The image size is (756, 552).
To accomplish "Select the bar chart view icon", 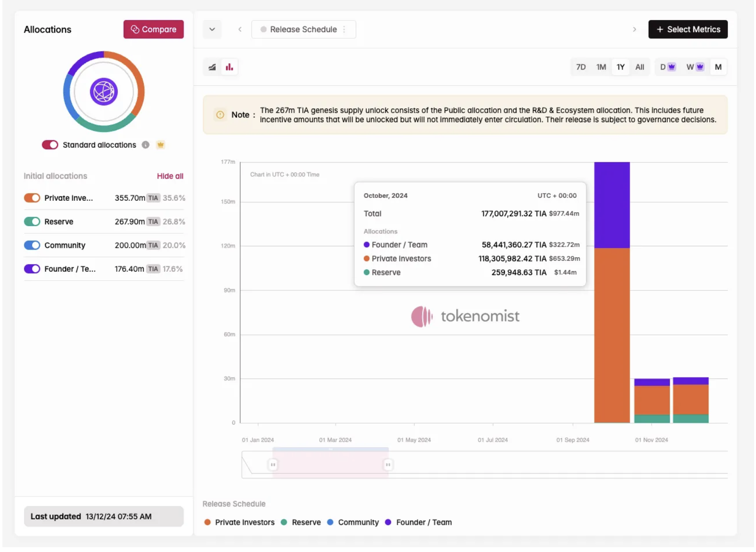I will (x=229, y=67).
